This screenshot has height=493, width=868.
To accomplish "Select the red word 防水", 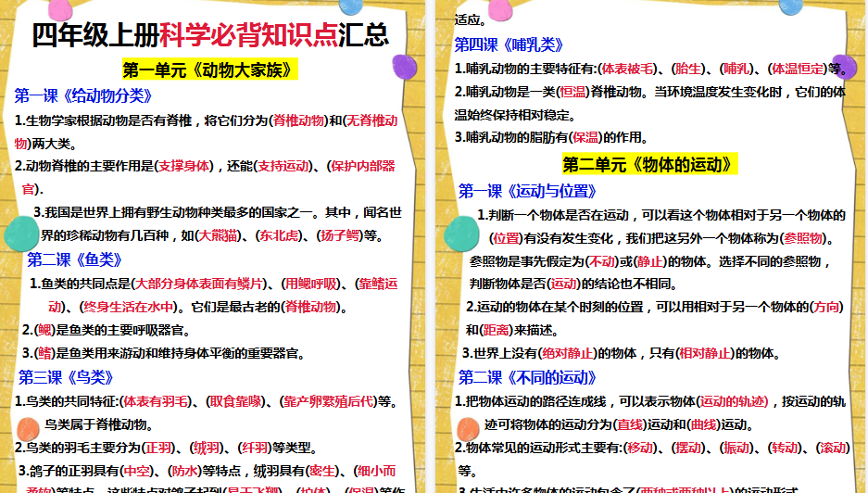I will click(185, 471).
